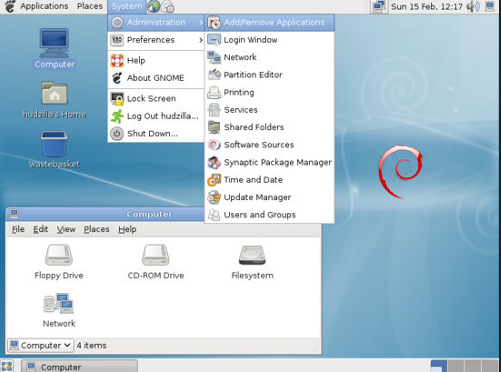Choose Help from the System menu
This screenshot has height=372, width=501.
coord(156,60)
